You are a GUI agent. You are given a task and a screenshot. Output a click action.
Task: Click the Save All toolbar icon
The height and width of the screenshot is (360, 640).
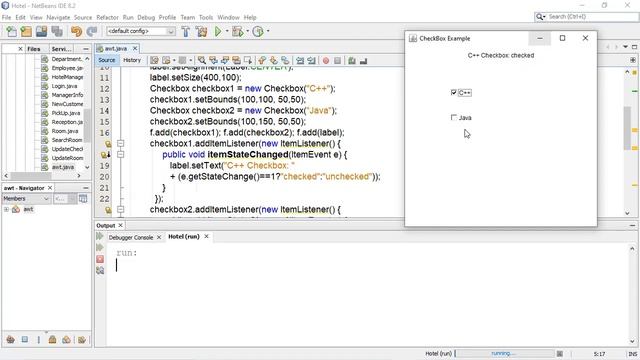click(x=57, y=31)
